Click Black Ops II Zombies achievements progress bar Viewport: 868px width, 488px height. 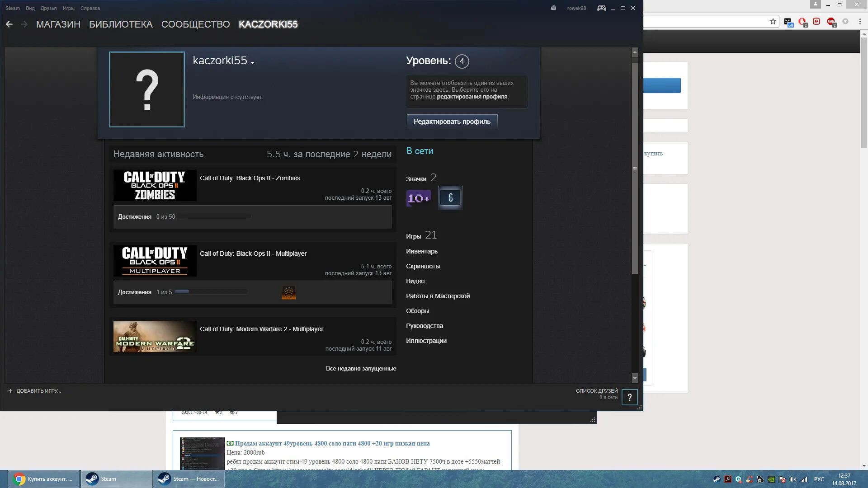pos(214,216)
